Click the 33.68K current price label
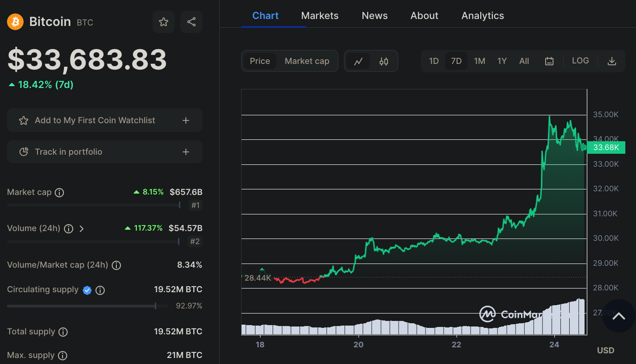Viewport: 636px width, 364px height. pyautogui.click(x=606, y=148)
